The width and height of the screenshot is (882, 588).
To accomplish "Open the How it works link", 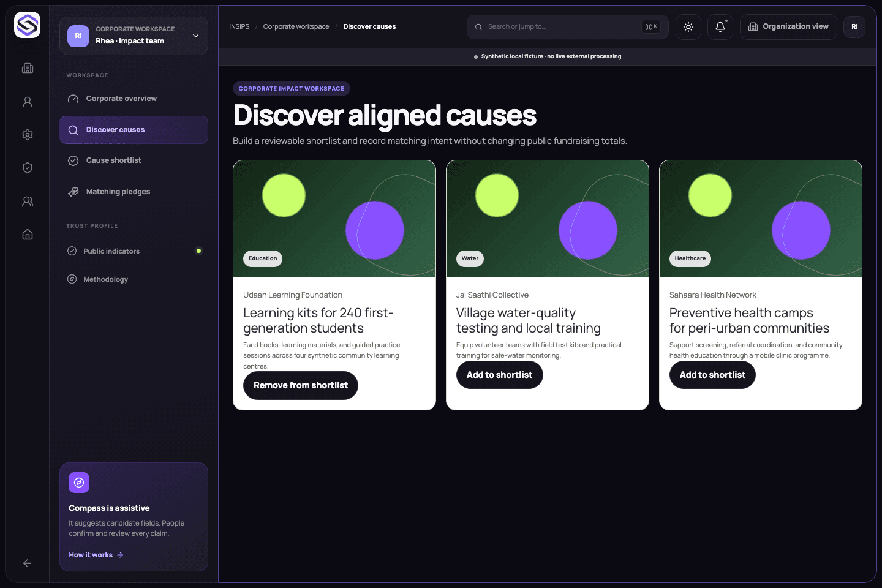I will point(96,555).
